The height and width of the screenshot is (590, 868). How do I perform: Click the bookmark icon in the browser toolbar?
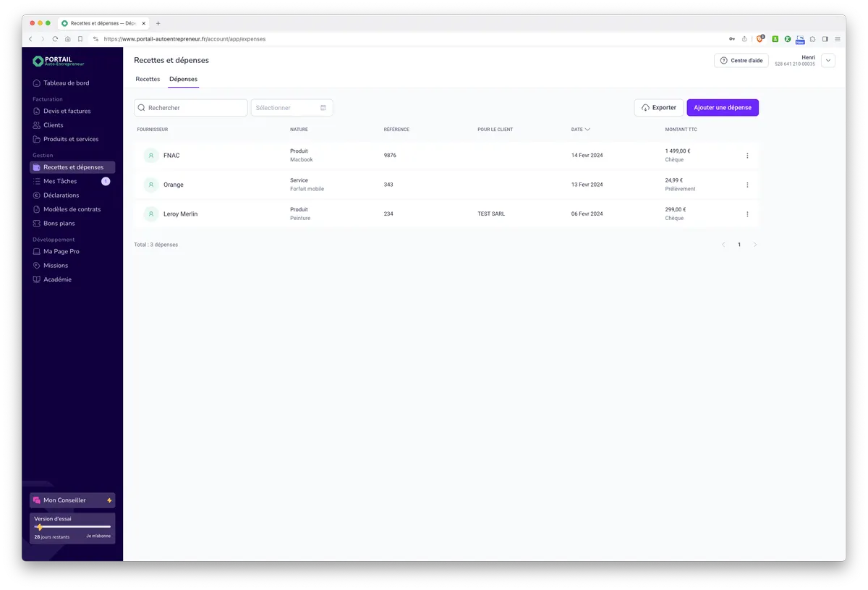click(x=80, y=39)
